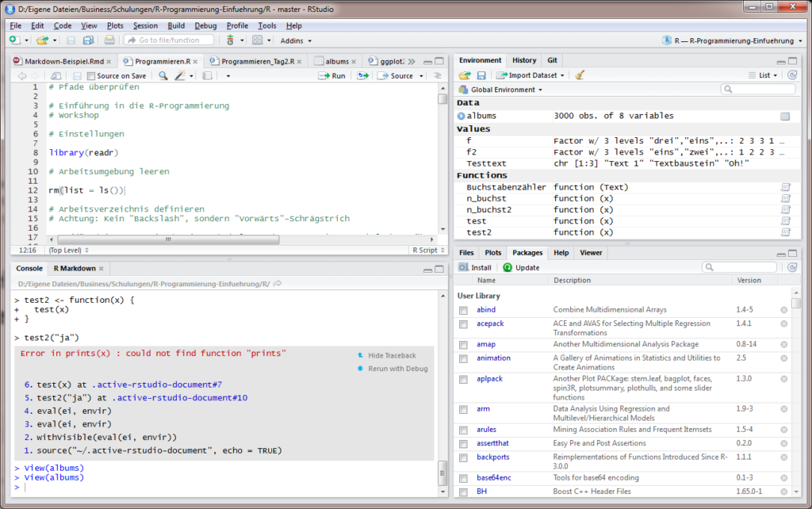The width and height of the screenshot is (812, 509).
Task: Click the Code Tools magic wand icon
Action: (x=180, y=75)
